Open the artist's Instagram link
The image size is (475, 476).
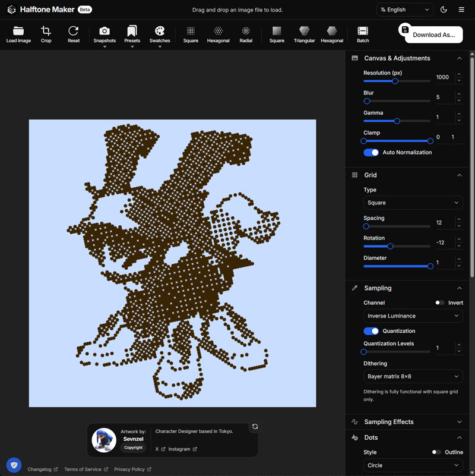[182, 449]
